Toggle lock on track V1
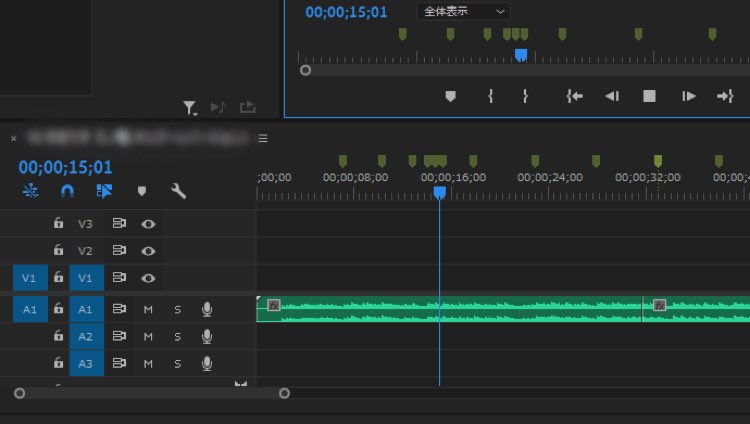 (58, 277)
